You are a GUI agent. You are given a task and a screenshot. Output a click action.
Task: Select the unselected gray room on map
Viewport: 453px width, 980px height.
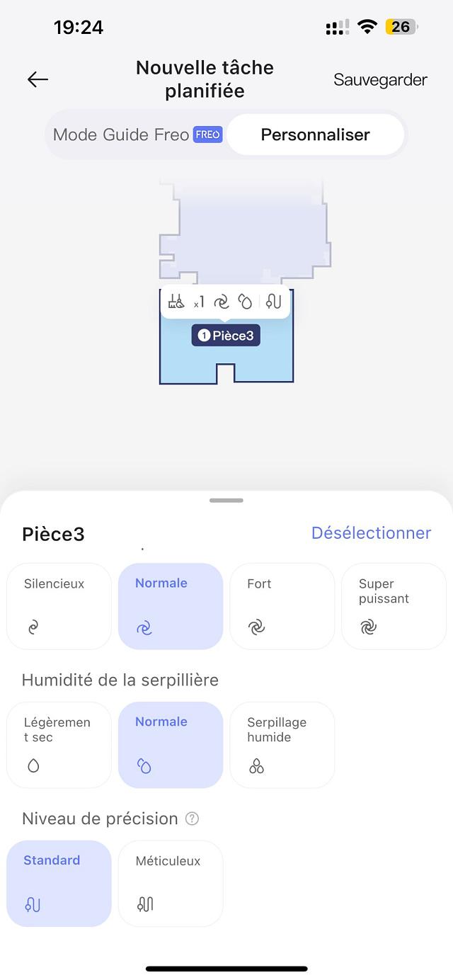[x=244, y=227]
